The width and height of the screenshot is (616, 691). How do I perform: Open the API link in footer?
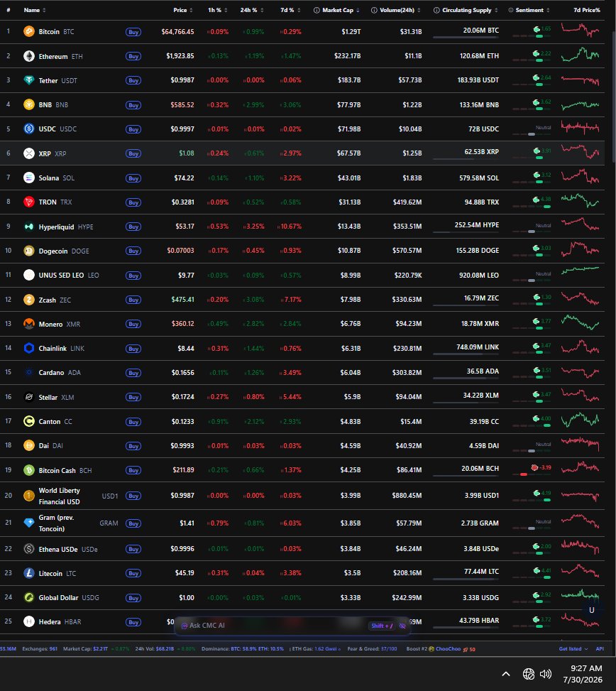pos(600,648)
